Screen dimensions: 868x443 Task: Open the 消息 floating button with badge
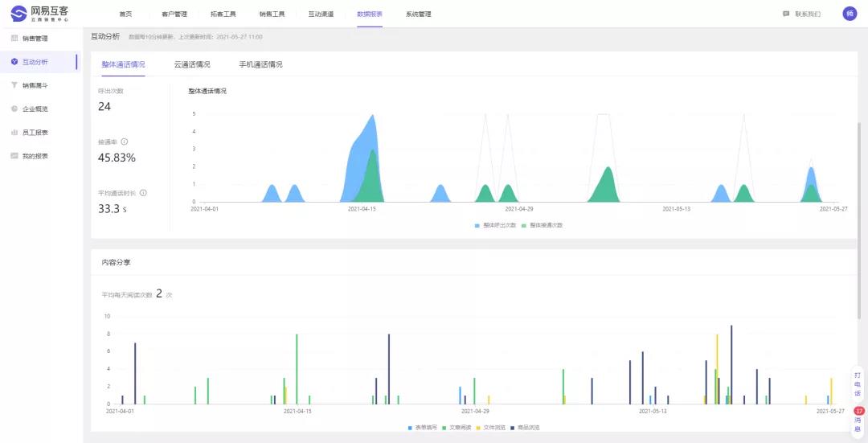coord(858,420)
